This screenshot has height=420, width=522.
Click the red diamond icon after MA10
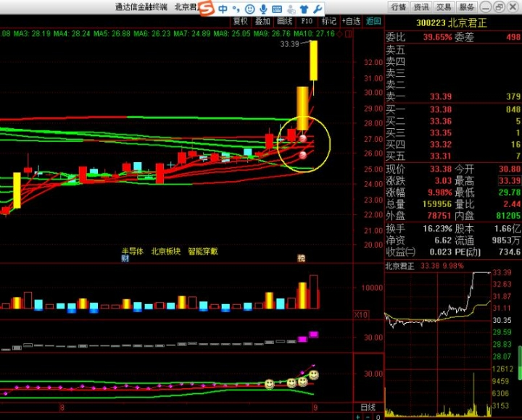point(339,34)
